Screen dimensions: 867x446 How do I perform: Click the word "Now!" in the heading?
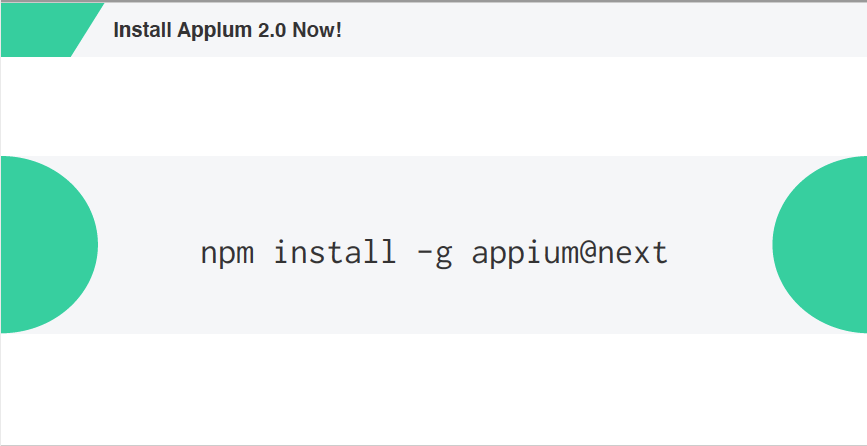click(x=317, y=30)
